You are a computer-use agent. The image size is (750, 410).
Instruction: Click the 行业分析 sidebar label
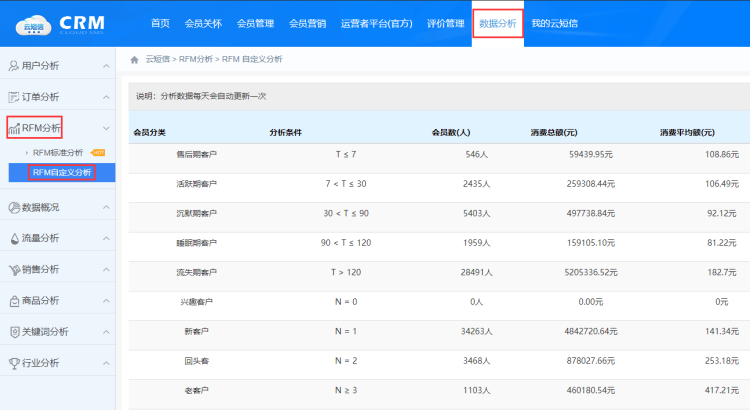tap(40, 364)
